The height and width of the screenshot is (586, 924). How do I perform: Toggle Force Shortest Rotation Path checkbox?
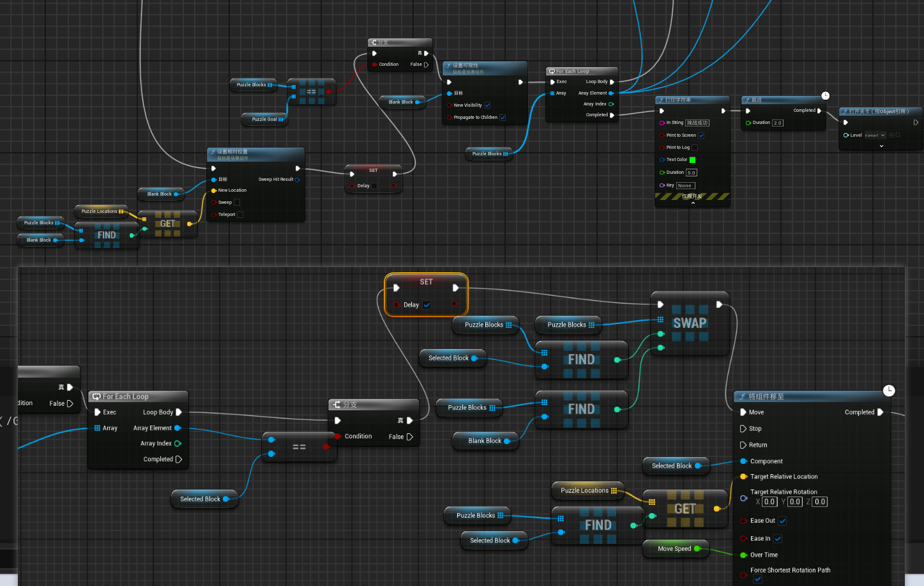(x=757, y=579)
